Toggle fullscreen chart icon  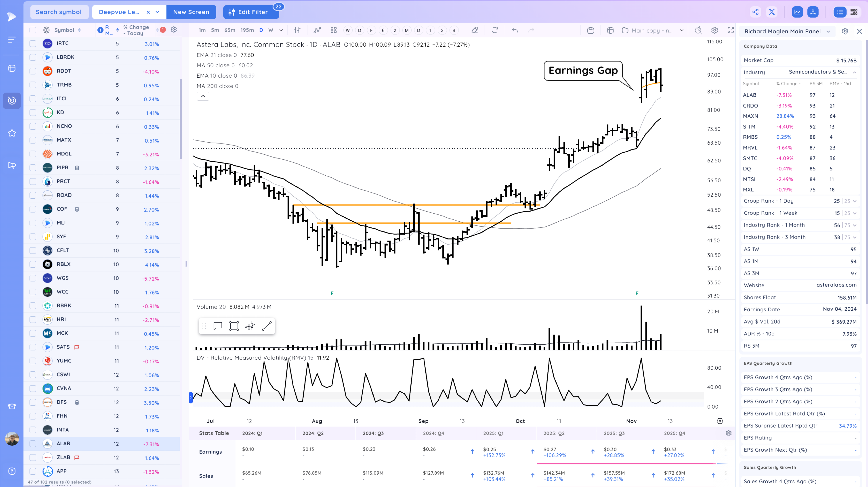click(x=730, y=30)
